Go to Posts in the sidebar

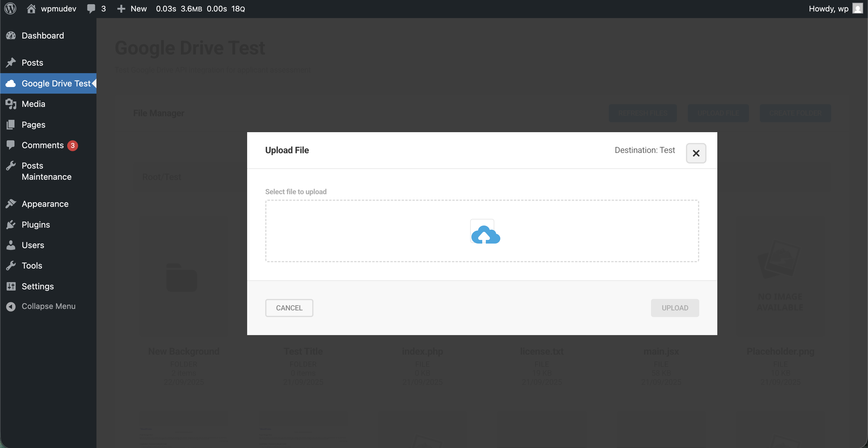coord(48,62)
